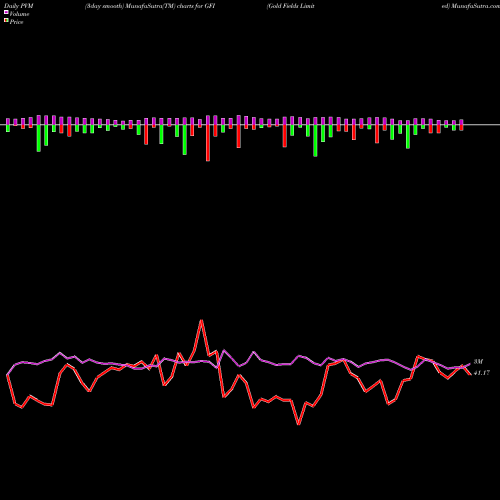This screenshot has height=500, width=500.
Task: Click the '(3day smooth) MunafaSutra(TM) charts for GFI' text
Action: pyautogui.click(x=150, y=6)
